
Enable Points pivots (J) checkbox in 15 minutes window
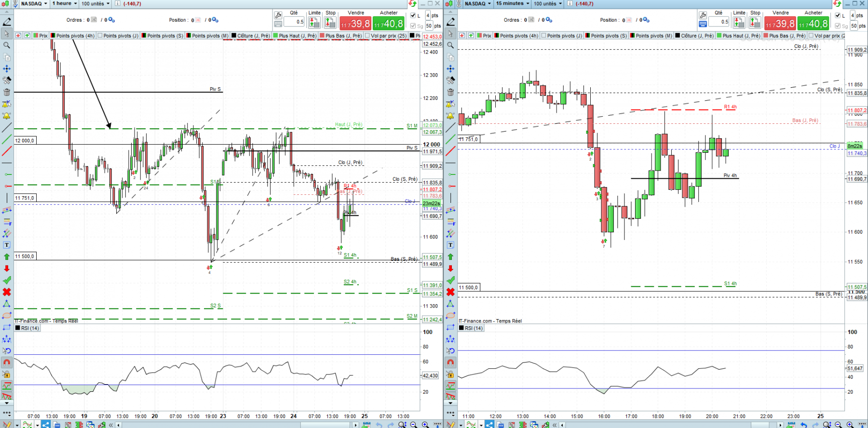point(544,36)
